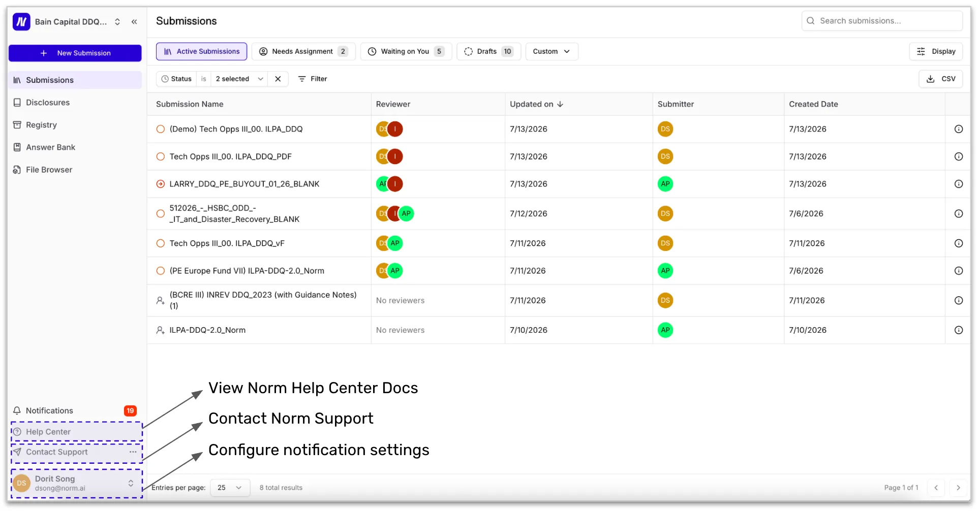Screen dimensions: 980x511
Task: Open Registry in the sidebar
Action: click(75, 125)
